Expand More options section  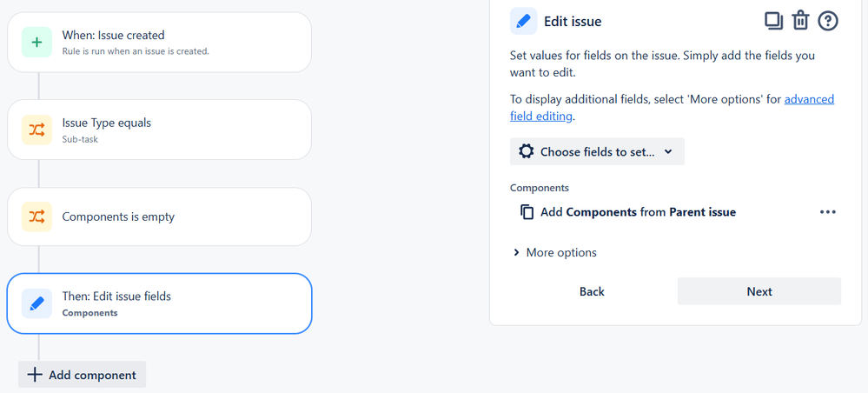(555, 253)
